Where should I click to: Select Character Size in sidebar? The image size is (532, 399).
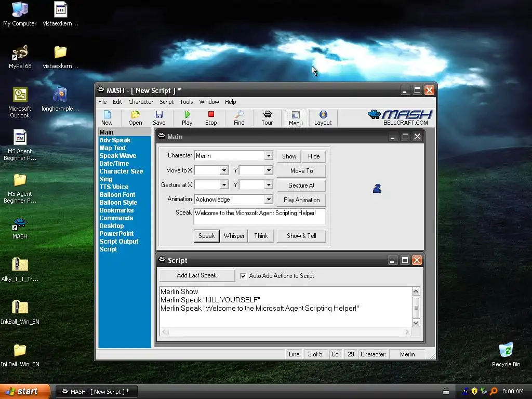pos(121,171)
